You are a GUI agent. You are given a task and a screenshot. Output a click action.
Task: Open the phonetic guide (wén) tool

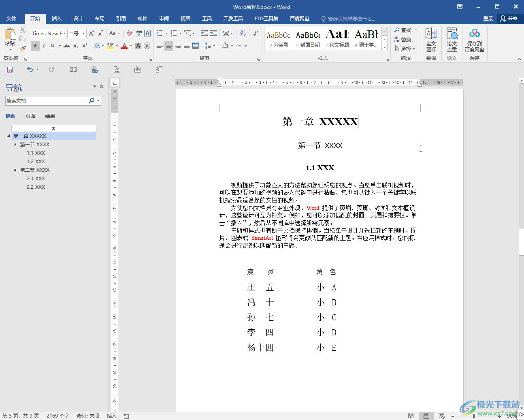(138, 33)
